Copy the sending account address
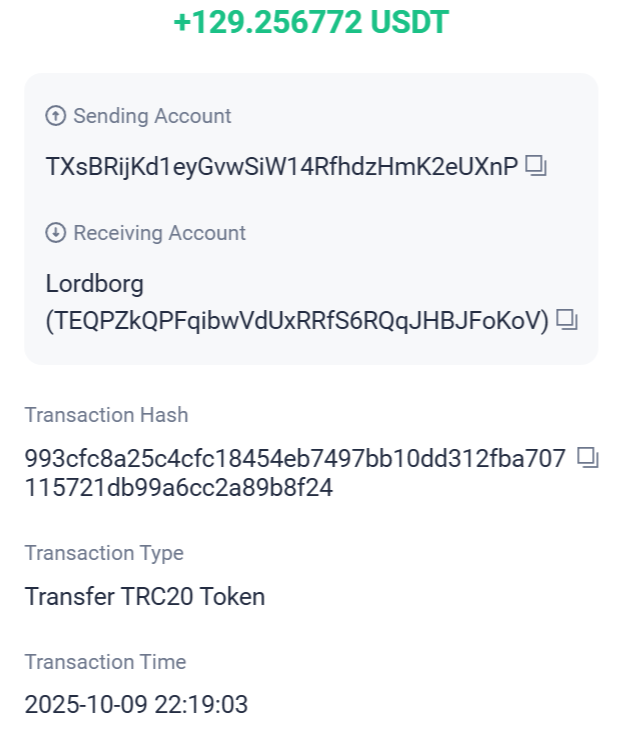The image size is (621, 740). coord(537,166)
